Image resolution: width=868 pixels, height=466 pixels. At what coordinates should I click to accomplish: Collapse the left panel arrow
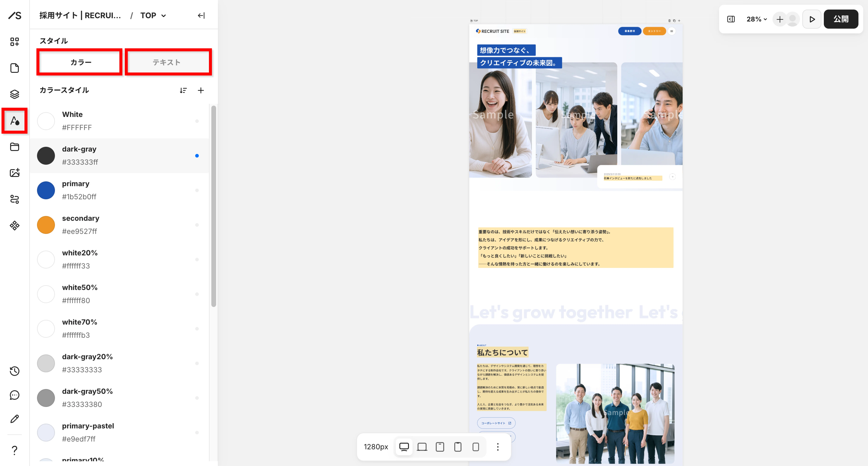pos(201,16)
